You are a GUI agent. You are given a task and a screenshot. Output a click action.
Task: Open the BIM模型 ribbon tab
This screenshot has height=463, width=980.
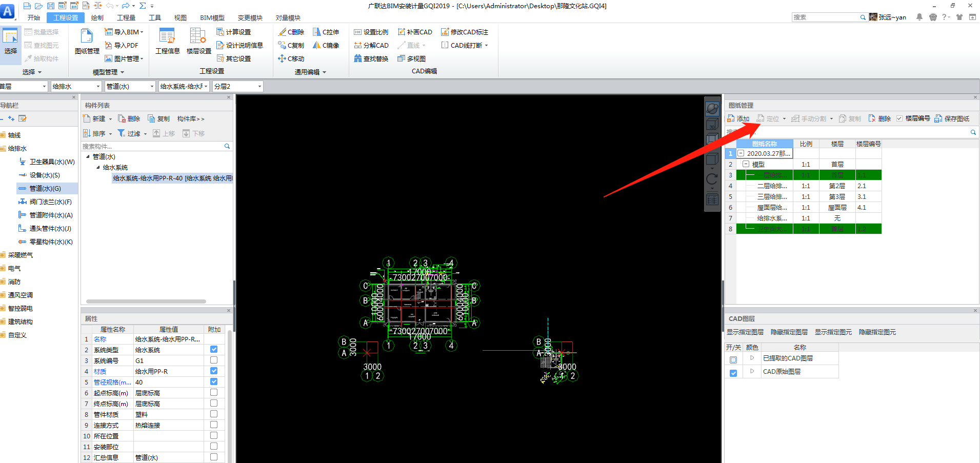212,17
